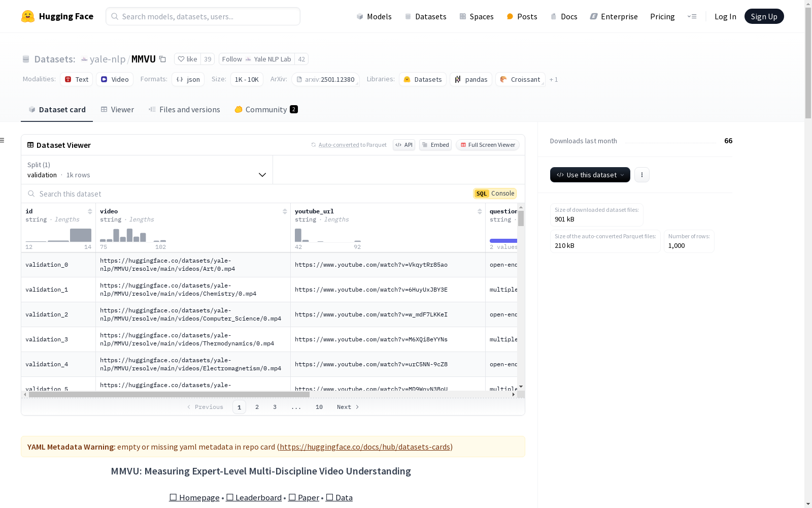
Task: Go to page 2 of the table
Action: [x=257, y=407]
